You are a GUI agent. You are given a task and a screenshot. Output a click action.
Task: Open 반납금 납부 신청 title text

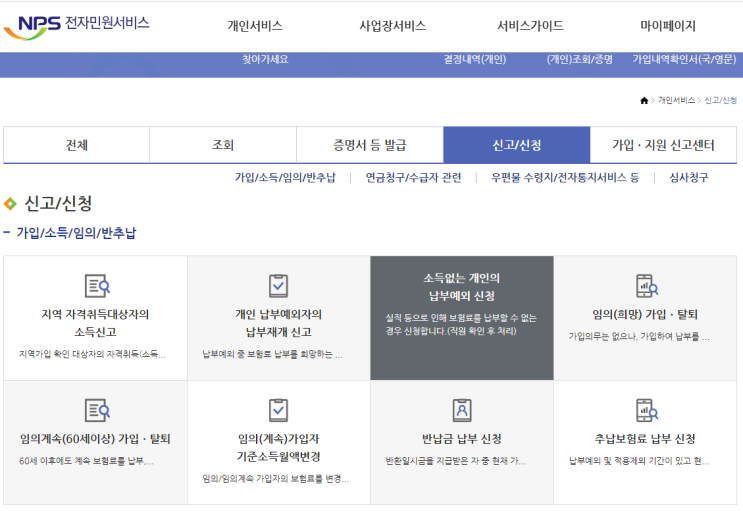[x=462, y=439]
